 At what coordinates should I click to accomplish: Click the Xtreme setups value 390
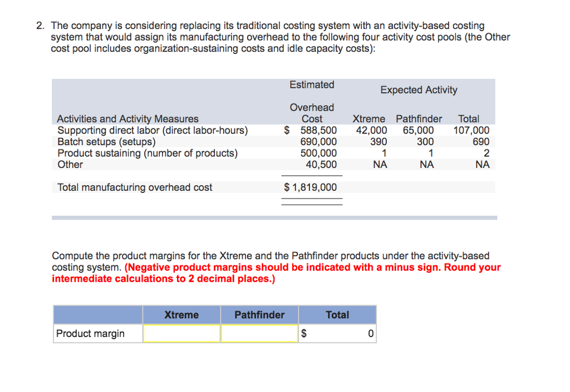tap(379, 142)
